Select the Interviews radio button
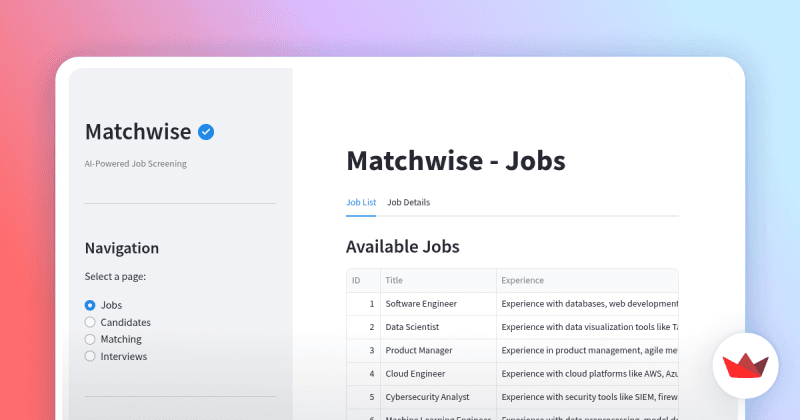The height and width of the screenshot is (420, 800). (x=90, y=356)
